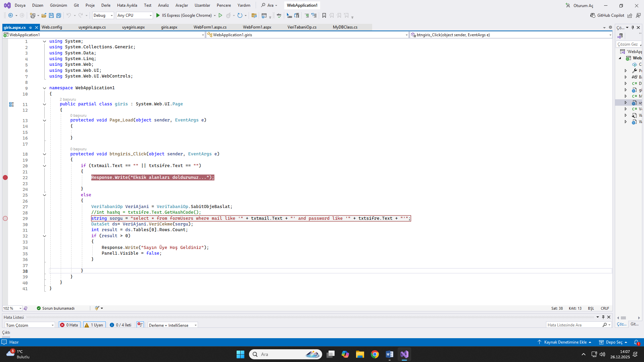Click the Find in Files folder icon

pyautogui.click(x=254, y=15)
